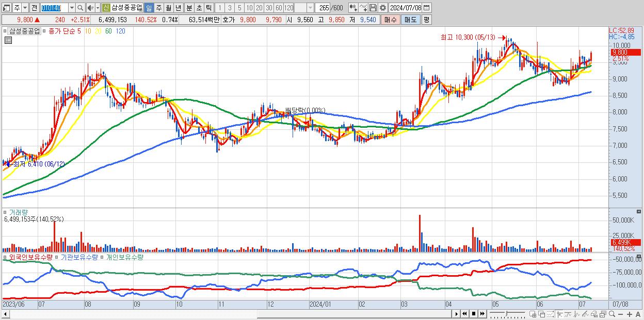The image size is (644, 320).
Task: Click the rewind button in bottom bar
Action: pyautogui.click(x=464, y=314)
